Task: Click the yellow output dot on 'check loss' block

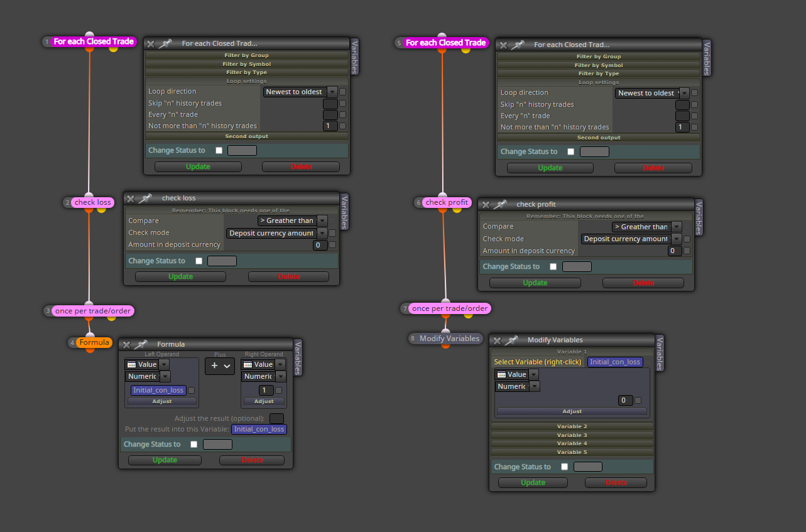Action: click(x=101, y=209)
